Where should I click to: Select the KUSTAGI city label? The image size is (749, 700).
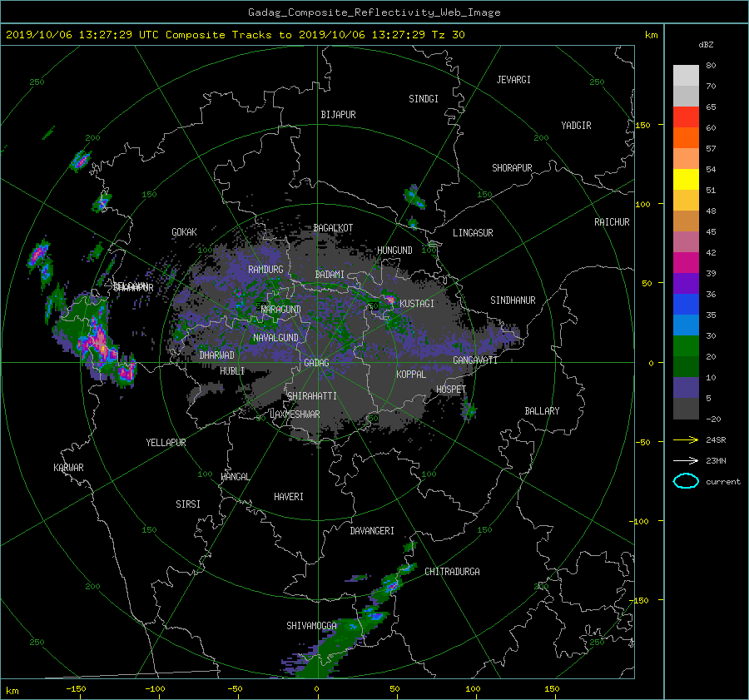tap(417, 304)
